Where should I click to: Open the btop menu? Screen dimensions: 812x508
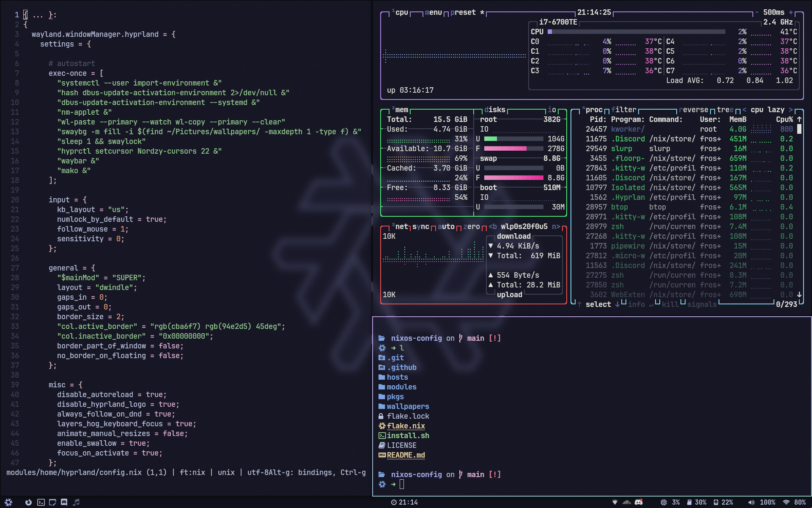coord(433,12)
